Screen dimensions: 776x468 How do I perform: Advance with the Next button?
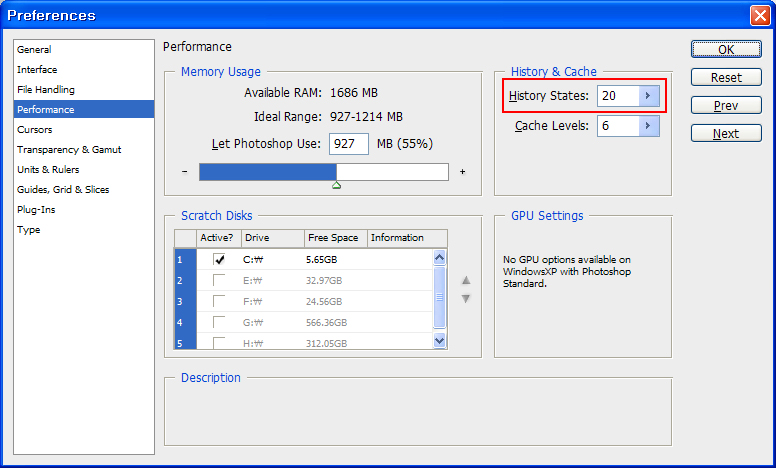click(x=726, y=134)
